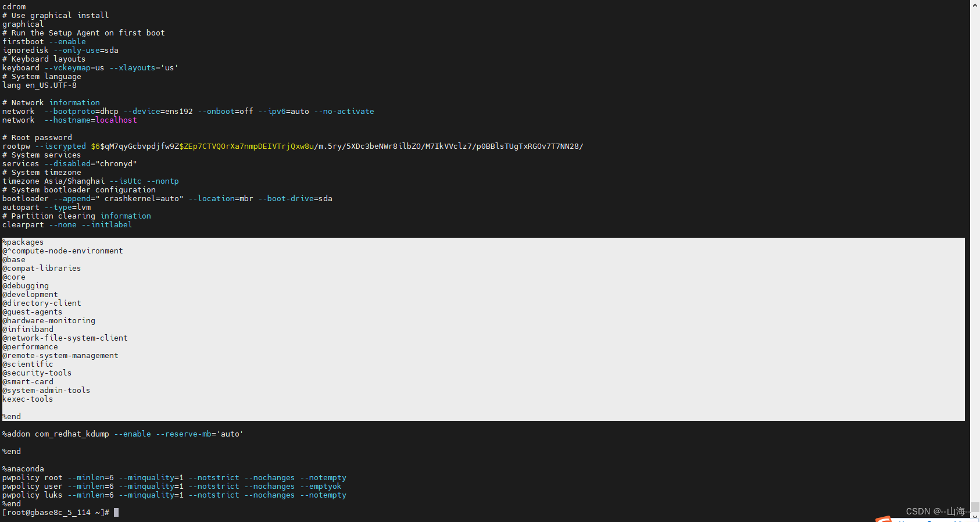Click the timezone Asia/Shanghai text

(53, 181)
